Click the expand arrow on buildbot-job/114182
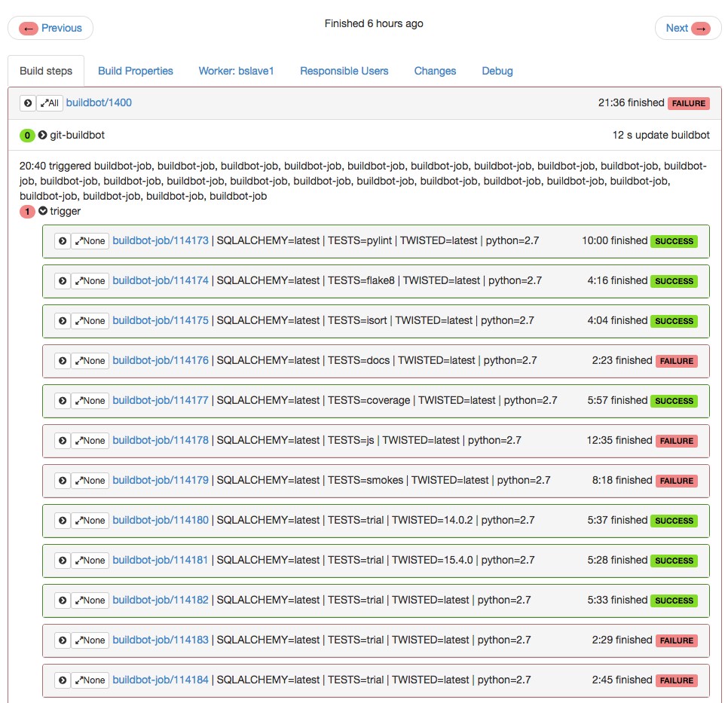The width and height of the screenshot is (728, 703). pos(63,600)
